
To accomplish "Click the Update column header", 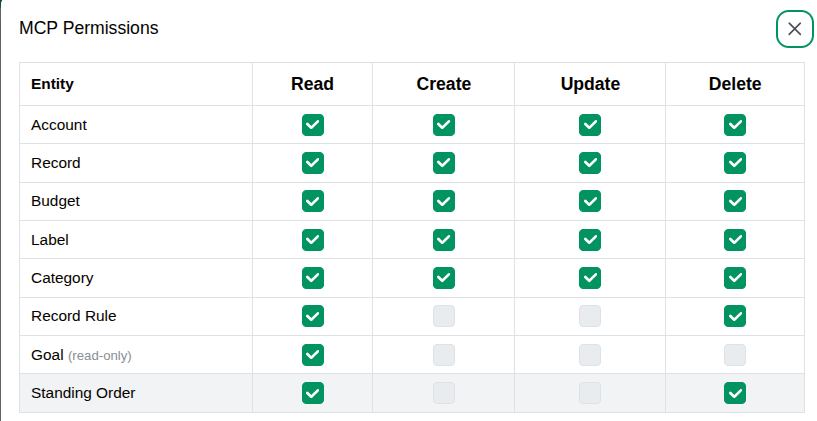I will [590, 84].
